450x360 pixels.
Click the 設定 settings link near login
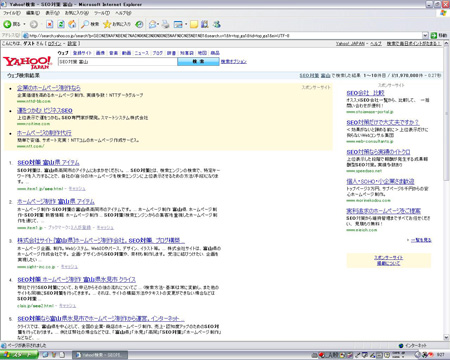click(72, 44)
